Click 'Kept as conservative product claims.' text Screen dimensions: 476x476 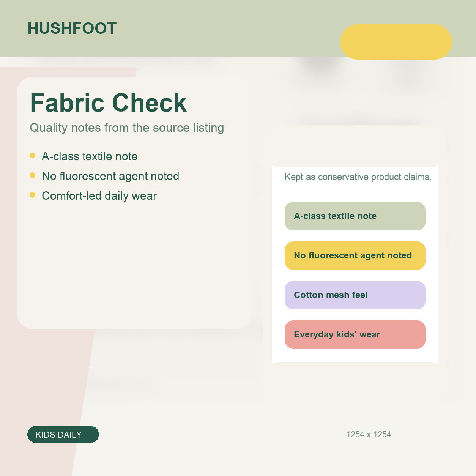click(358, 177)
